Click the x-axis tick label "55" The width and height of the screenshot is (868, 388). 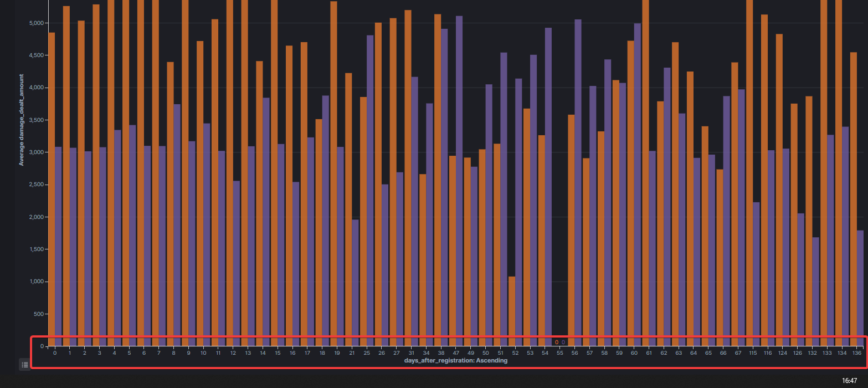(x=559, y=352)
